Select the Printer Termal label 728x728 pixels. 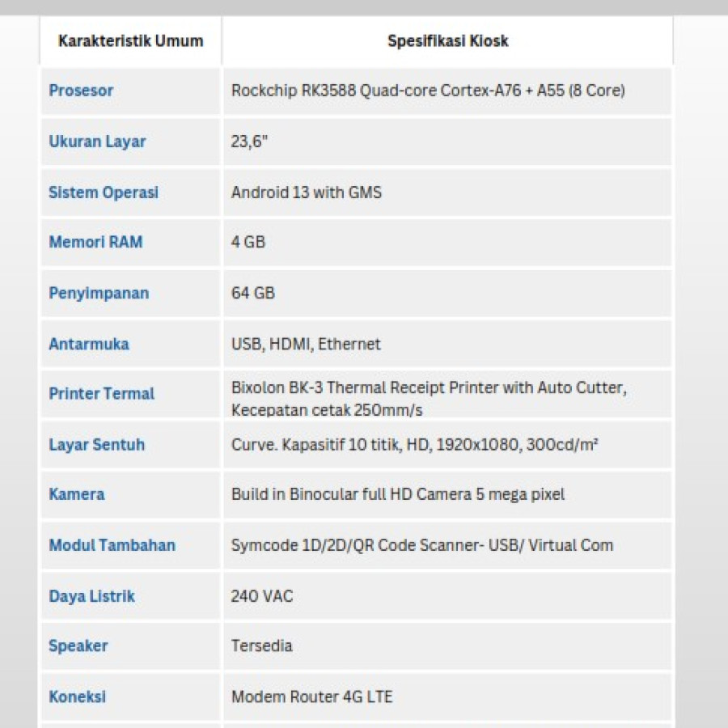pyautogui.click(x=102, y=394)
